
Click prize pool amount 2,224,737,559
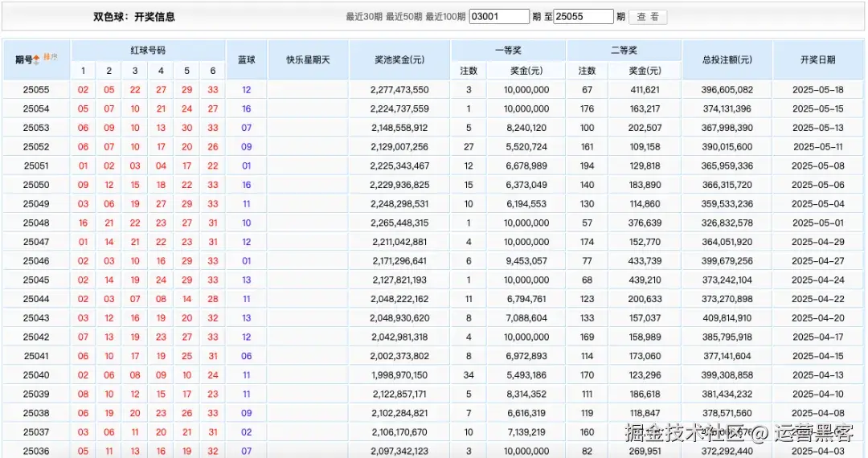pos(399,109)
